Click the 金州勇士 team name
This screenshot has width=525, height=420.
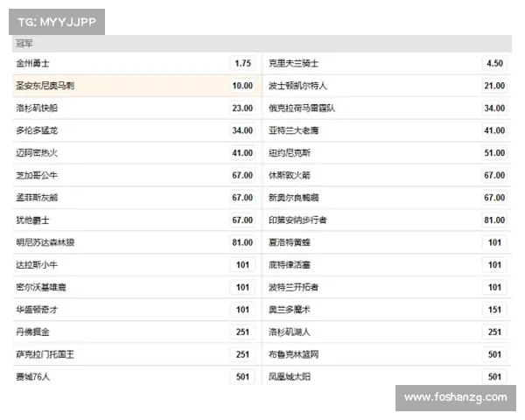pos(32,63)
